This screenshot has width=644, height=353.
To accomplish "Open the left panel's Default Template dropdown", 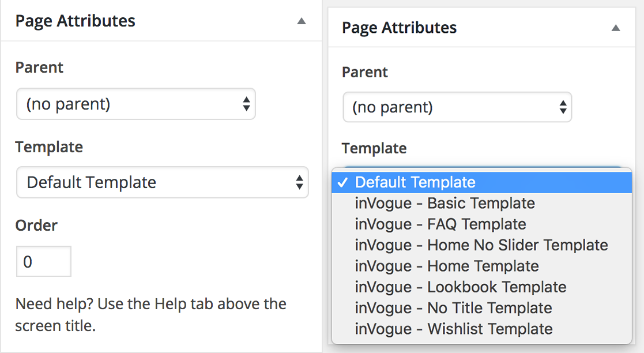I will tap(162, 182).
